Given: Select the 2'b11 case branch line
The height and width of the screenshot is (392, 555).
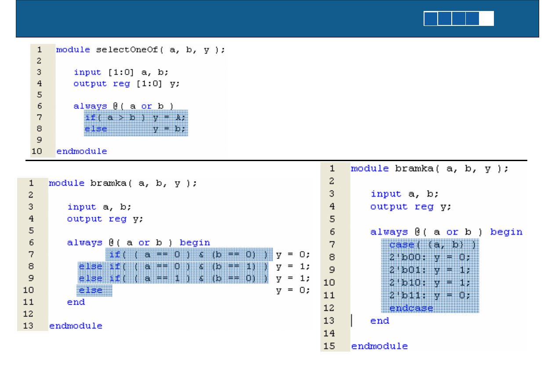Looking at the screenshot, I should (x=429, y=295).
